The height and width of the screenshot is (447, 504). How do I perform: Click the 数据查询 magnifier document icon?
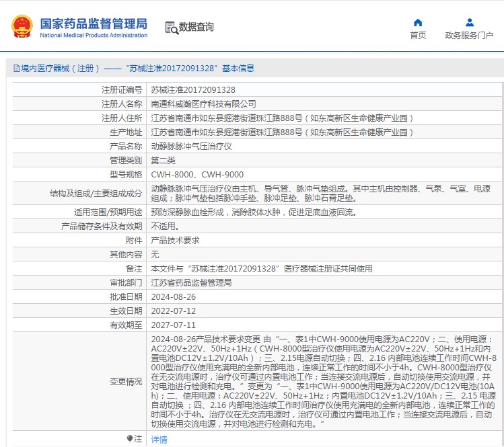(x=172, y=27)
